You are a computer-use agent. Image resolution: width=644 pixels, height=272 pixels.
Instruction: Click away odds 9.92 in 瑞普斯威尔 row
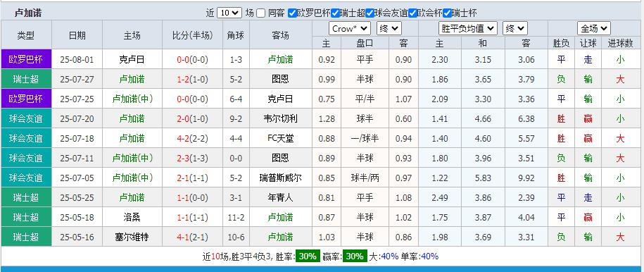click(526, 178)
